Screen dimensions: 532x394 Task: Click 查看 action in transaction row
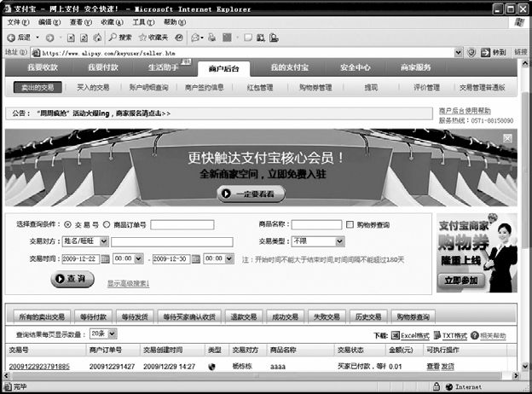pyautogui.click(x=433, y=367)
